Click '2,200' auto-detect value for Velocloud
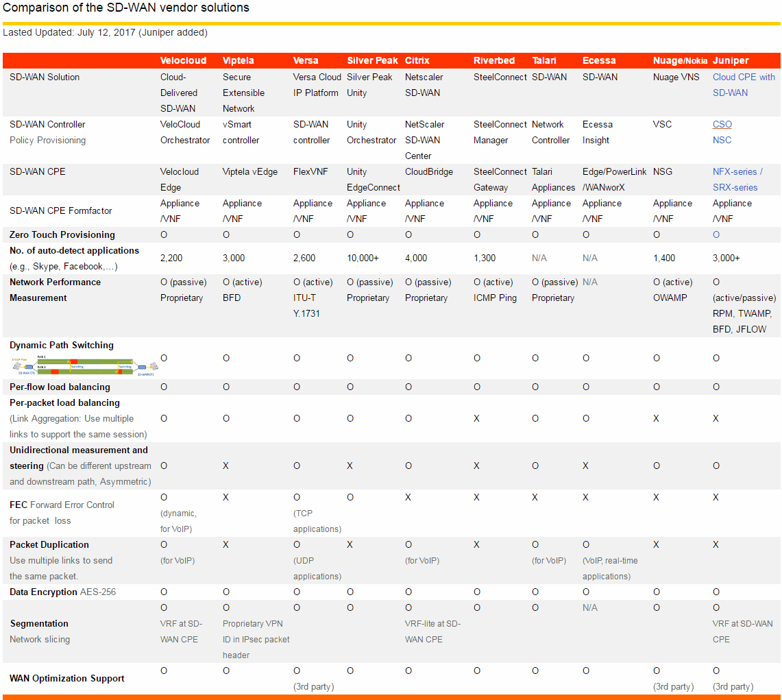This screenshot has width=782, height=700. 171,258
